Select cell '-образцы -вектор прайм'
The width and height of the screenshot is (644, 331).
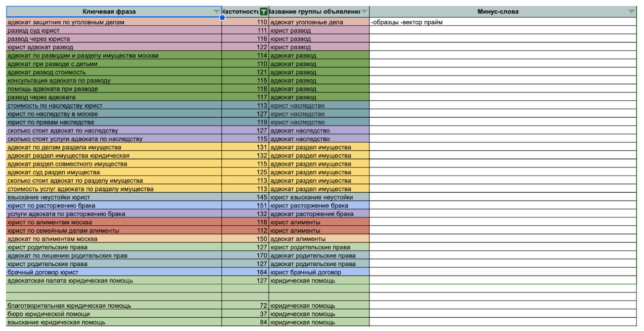click(503, 22)
